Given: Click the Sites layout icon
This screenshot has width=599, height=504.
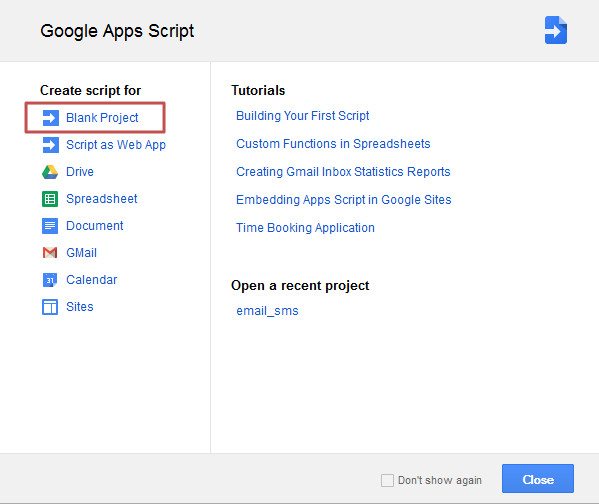Looking at the screenshot, I should pos(50,307).
